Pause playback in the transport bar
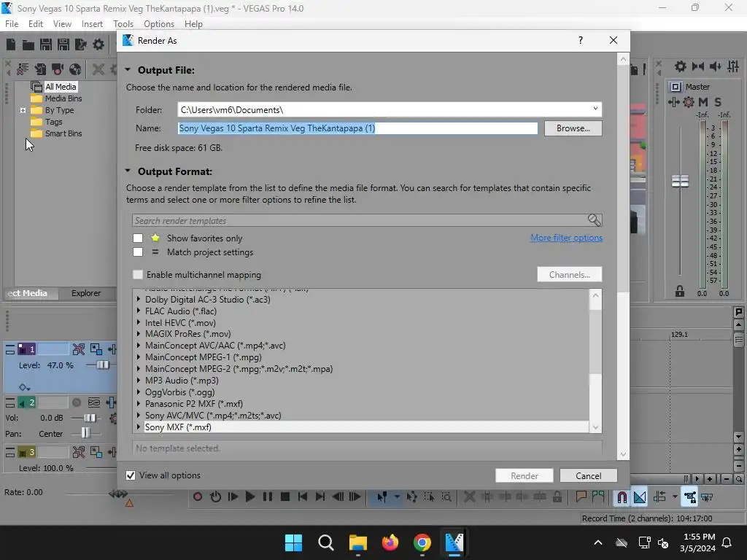 pyautogui.click(x=268, y=497)
